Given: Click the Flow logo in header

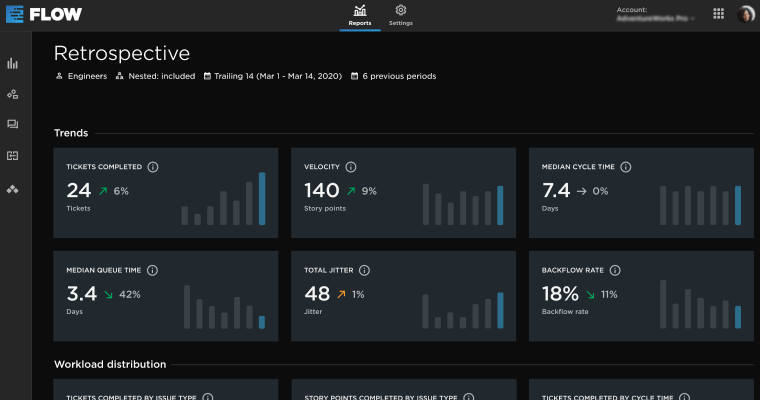Looking at the screenshot, I should [44, 14].
